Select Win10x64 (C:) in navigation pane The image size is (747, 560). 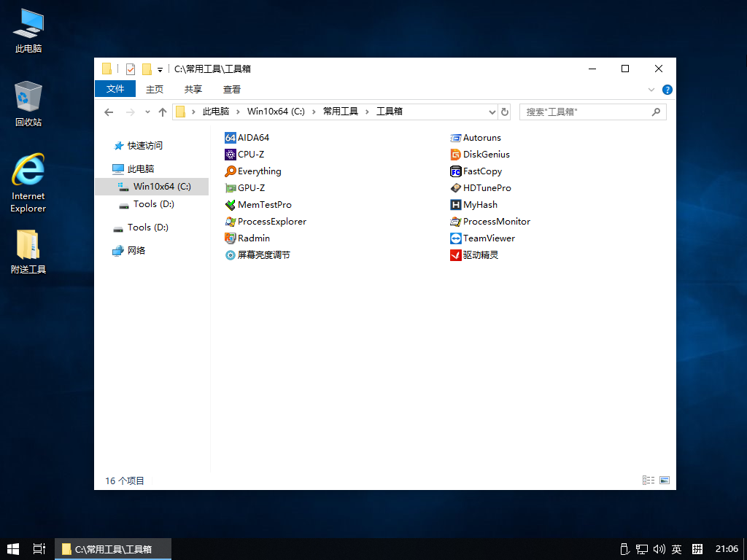click(x=152, y=187)
